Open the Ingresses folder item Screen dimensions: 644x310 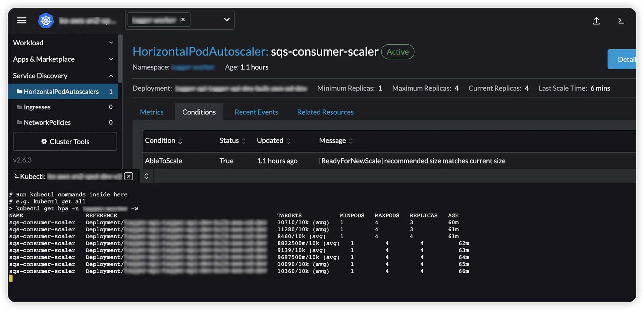coord(37,107)
